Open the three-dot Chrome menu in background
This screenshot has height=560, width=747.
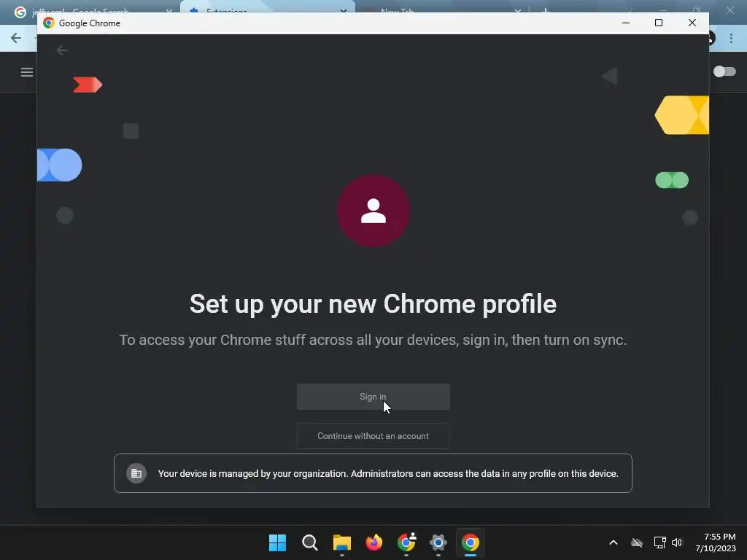731,38
